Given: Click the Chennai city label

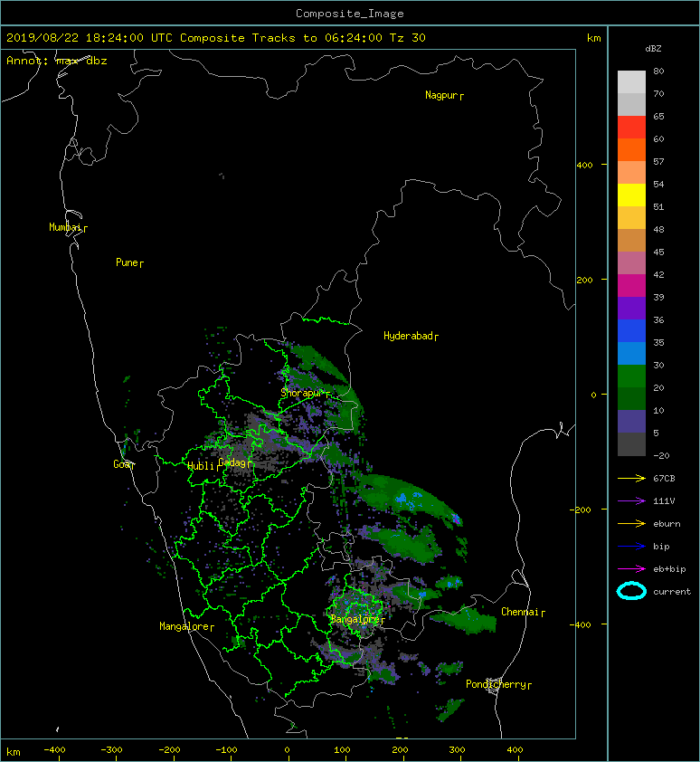Looking at the screenshot, I should (x=520, y=612).
